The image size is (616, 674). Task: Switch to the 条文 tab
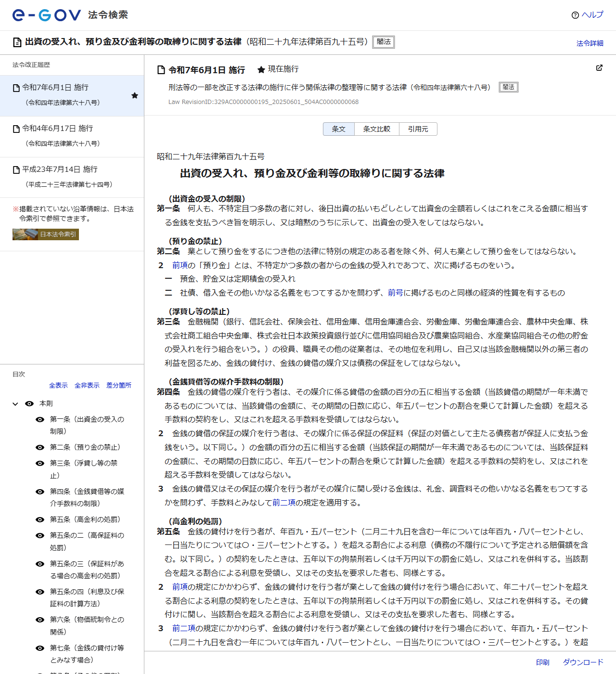click(339, 129)
